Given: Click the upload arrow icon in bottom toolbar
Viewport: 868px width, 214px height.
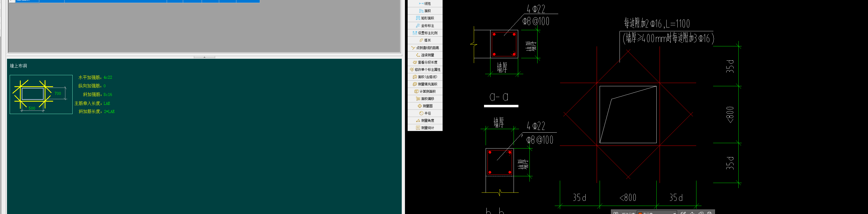Looking at the screenshot, I should [x=692, y=213].
